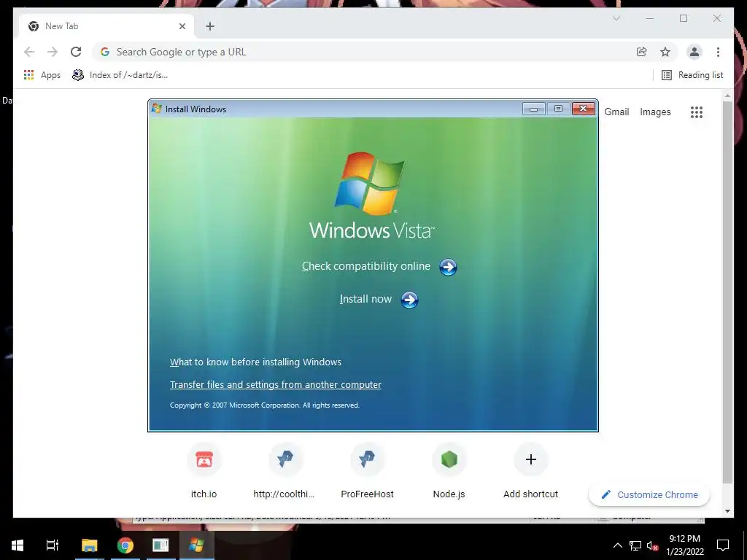Open the clock showing 9:12 PM
The image size is (747, 560).
(x=684, y=545)
